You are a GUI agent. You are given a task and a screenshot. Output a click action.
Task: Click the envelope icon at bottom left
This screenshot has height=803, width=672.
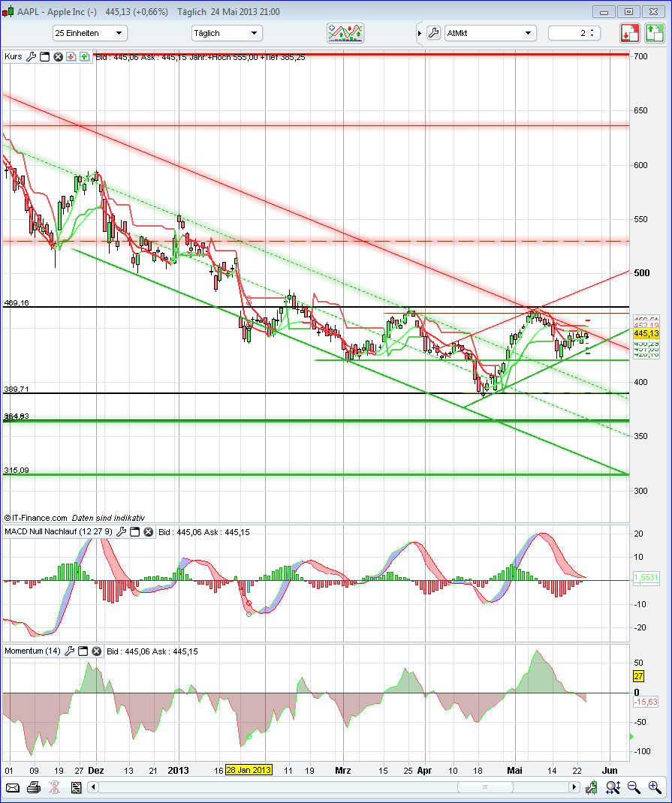click(12, 787)
